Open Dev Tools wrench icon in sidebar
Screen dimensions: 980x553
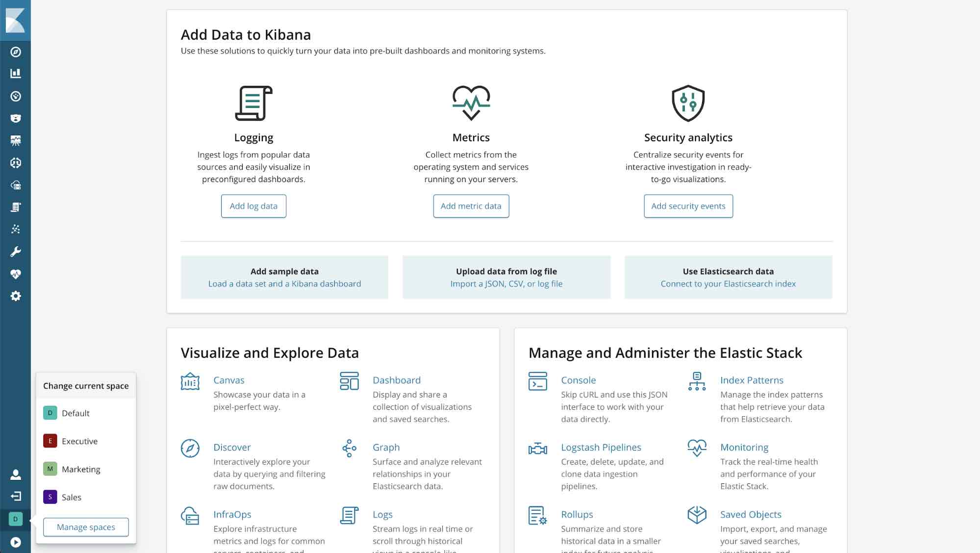[x=16, y=252]
